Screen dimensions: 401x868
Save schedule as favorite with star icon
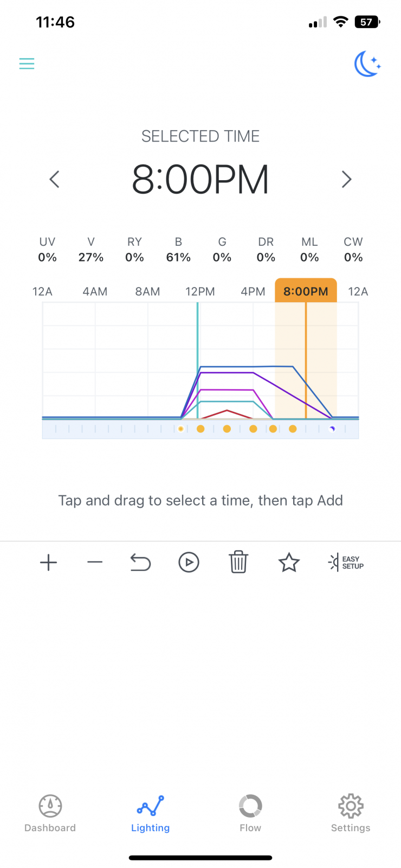pos(289,563)
